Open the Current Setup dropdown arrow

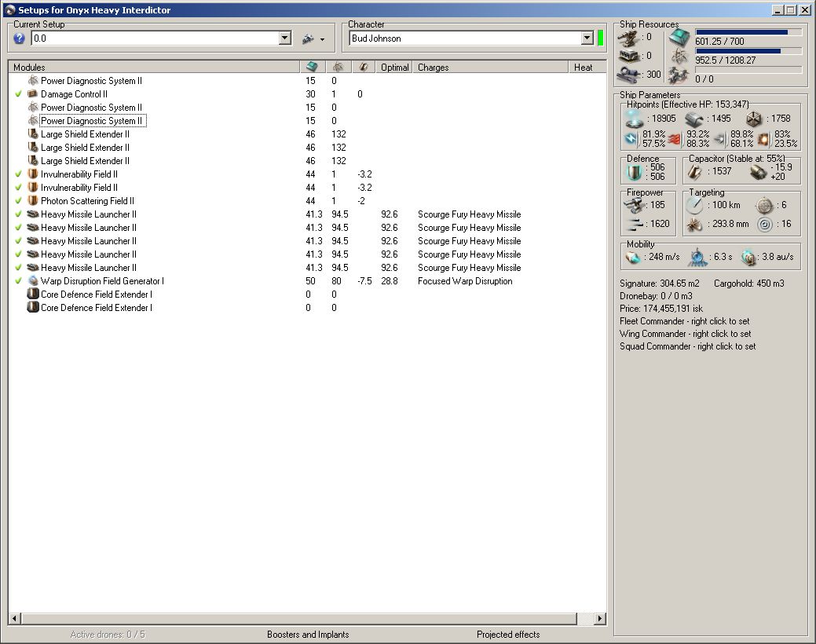[x=284, y=38]
